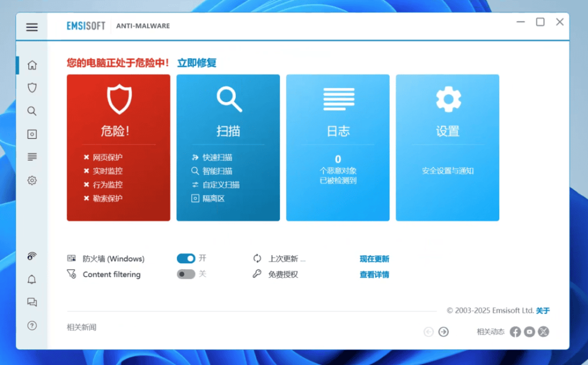This screenshot has width=588, height=365.
Task: Click the 日志 tile heading
Action: [x=338, y=131]
